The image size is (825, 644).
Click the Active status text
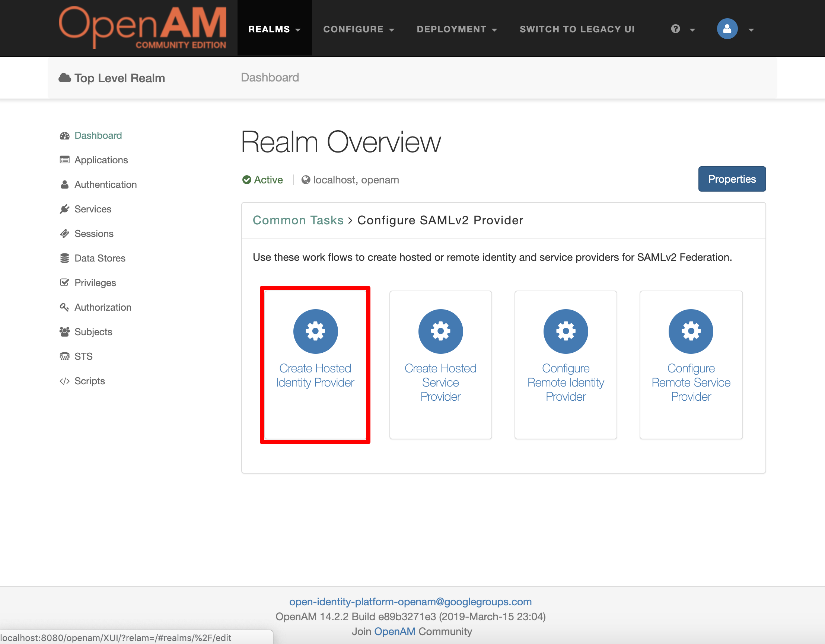[268, 180]
